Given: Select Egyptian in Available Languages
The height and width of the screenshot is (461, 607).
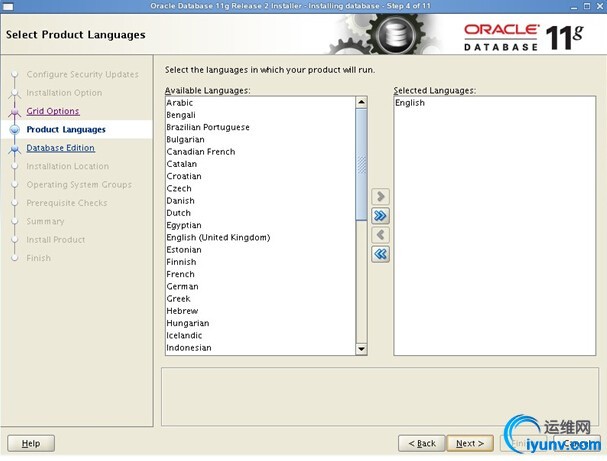Looking at the screenshot, I should coord(260,225).
